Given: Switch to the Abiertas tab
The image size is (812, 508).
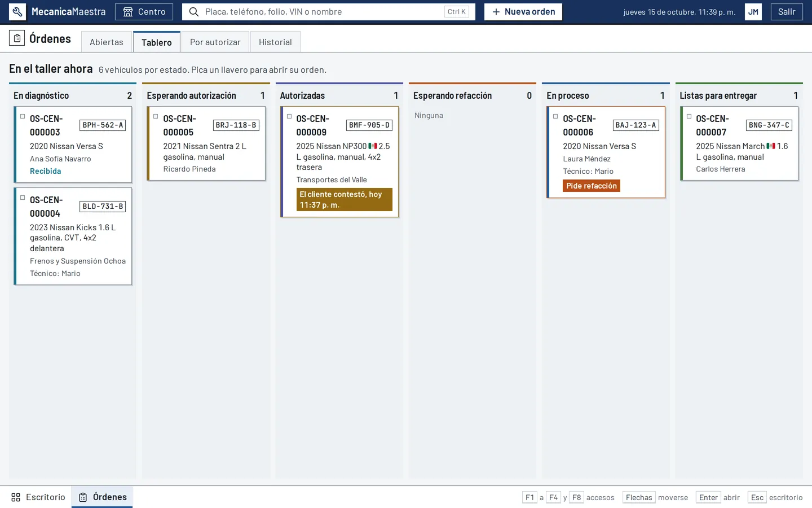Looking at the screenshot, I should pos(107,42).
